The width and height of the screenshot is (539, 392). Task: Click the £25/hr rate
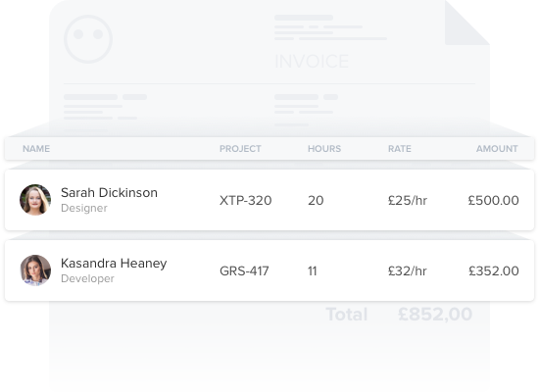(408, 201)
